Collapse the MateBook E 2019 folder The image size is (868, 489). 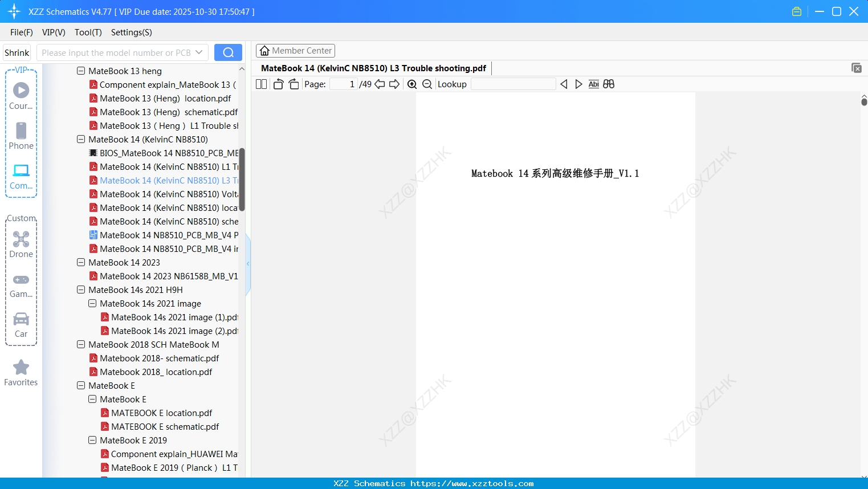92,441
